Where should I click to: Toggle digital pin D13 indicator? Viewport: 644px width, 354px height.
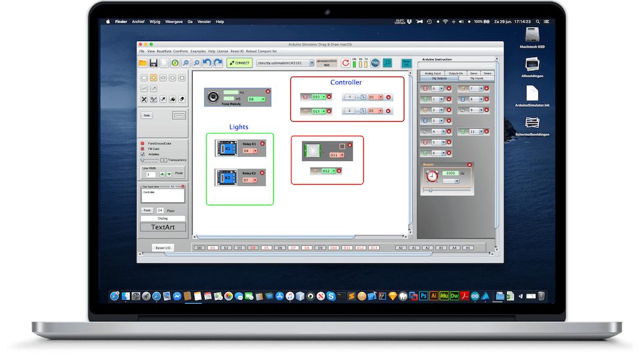pos(374,248)
